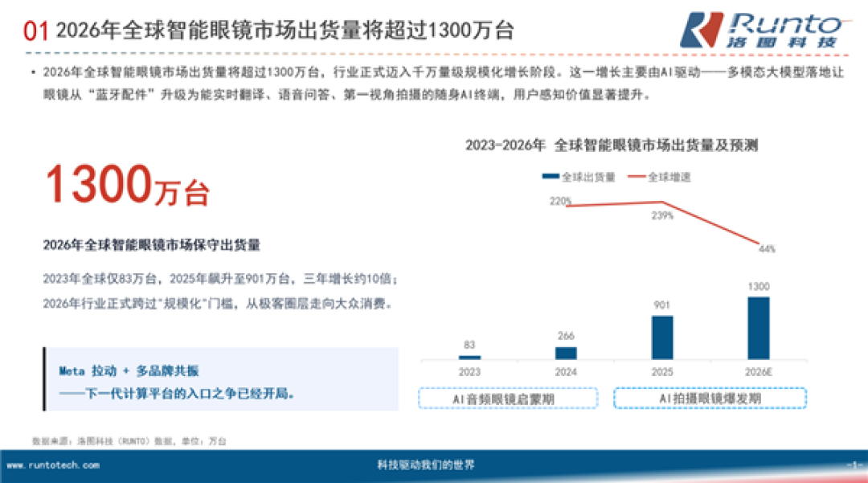Select the slide title '2026年全球智能眼镜市场出货量将超过1300万台'
868x483 pixels.
click(x=285, y=30)
